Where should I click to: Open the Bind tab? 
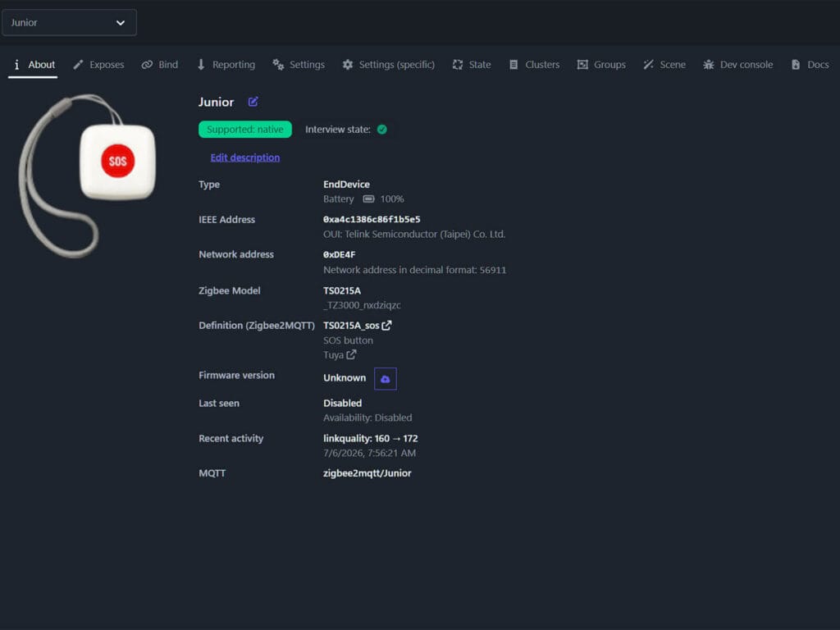pyautogui.click(x=160, y=65)
